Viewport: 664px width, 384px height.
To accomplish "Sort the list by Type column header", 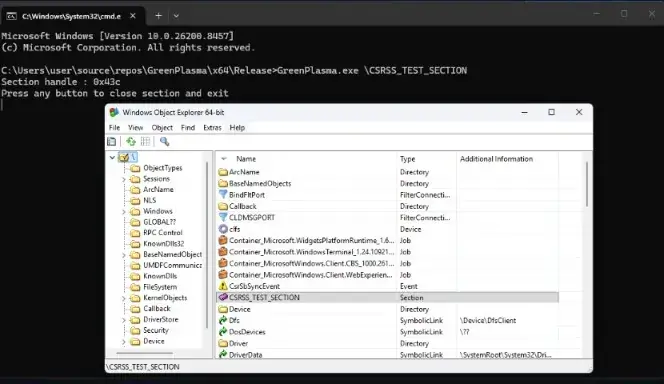I will click(426, 159).
